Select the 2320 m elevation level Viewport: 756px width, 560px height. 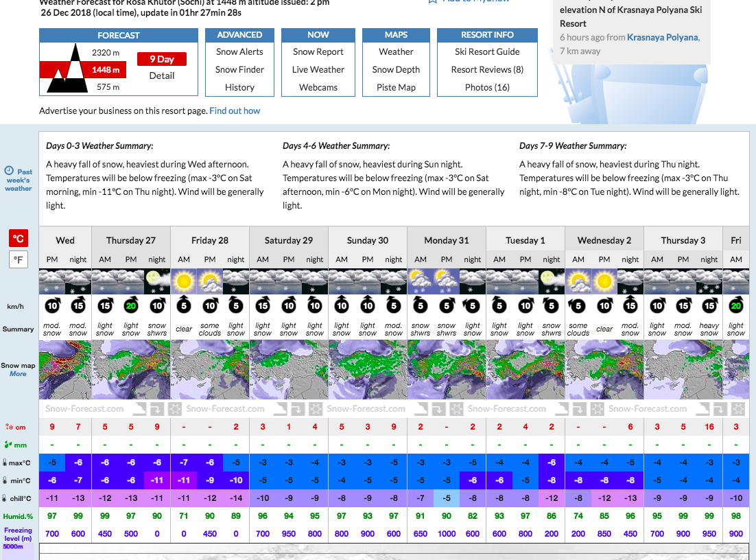tap(106, 52)
